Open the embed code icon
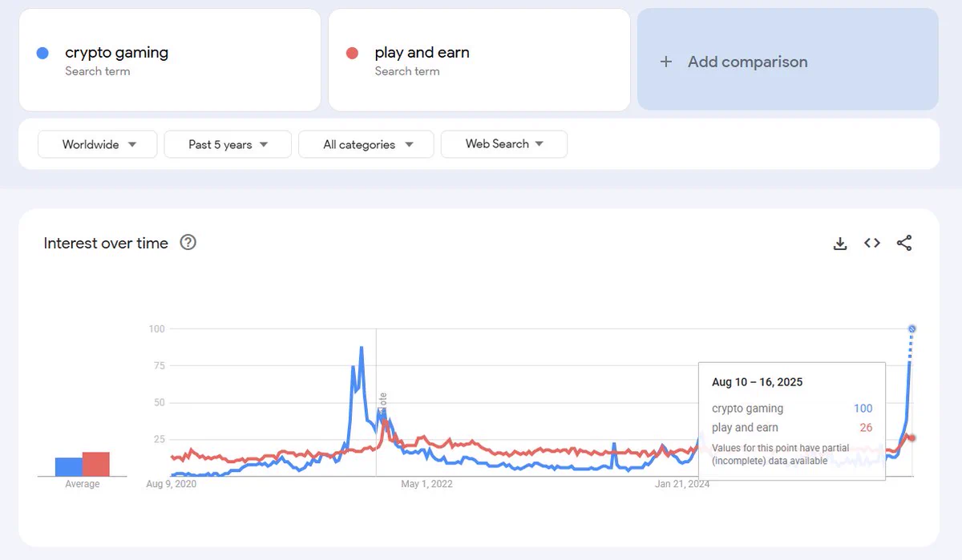962x560 pixels. pyautogui.click(x=872, y=243)
